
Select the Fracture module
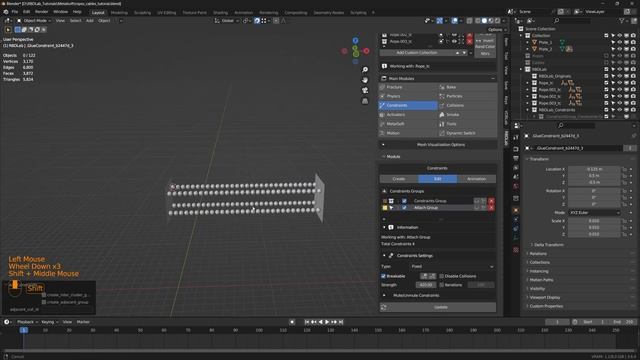click(x=408, y=87)
